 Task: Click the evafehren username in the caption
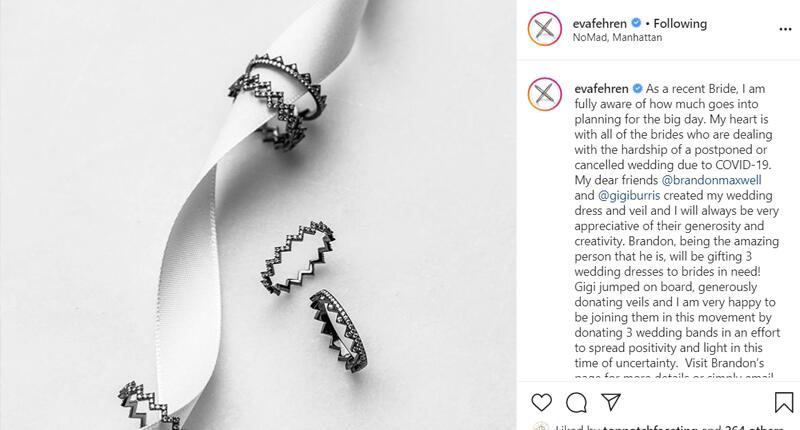pos(602,89)
